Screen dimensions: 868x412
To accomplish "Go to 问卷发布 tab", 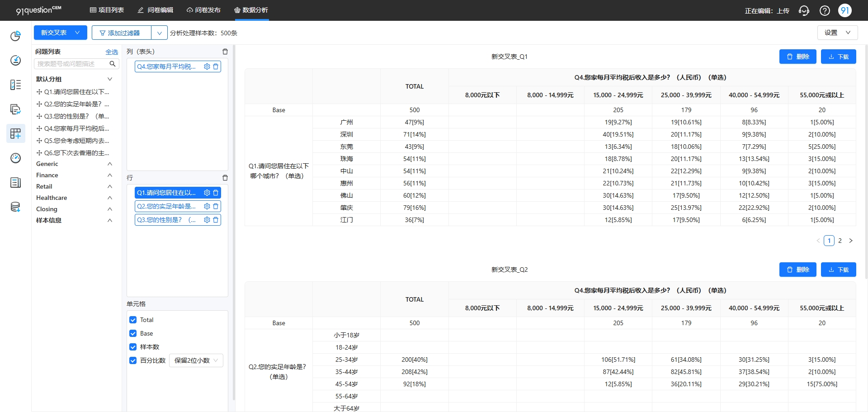I will 203,10.
